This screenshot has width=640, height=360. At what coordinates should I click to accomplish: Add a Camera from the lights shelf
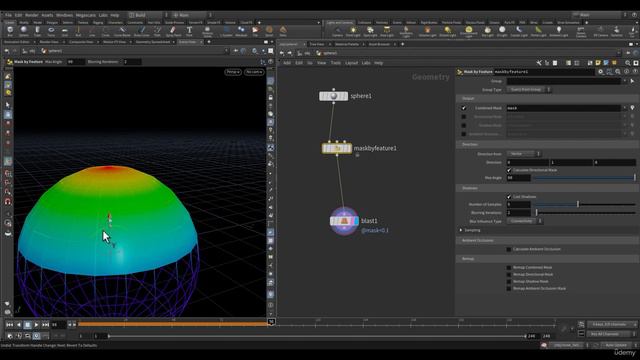[x=338, y=31]
